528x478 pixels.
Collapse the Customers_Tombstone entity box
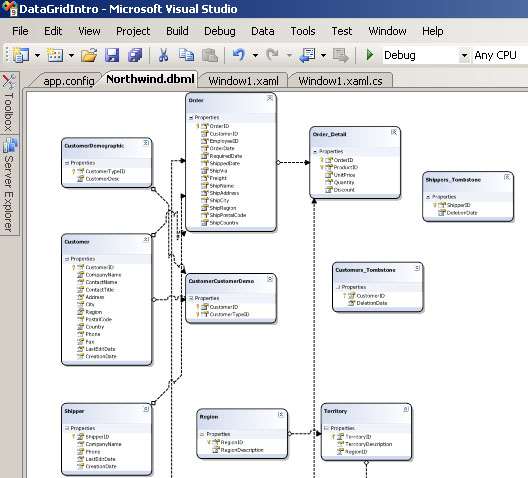click(417, 268)
